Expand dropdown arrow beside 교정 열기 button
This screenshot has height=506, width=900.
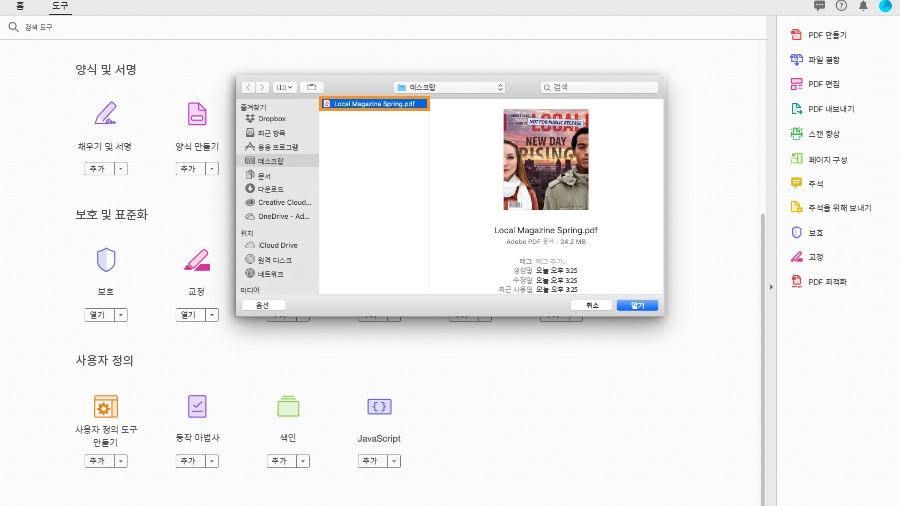click(x=212, y=315)
